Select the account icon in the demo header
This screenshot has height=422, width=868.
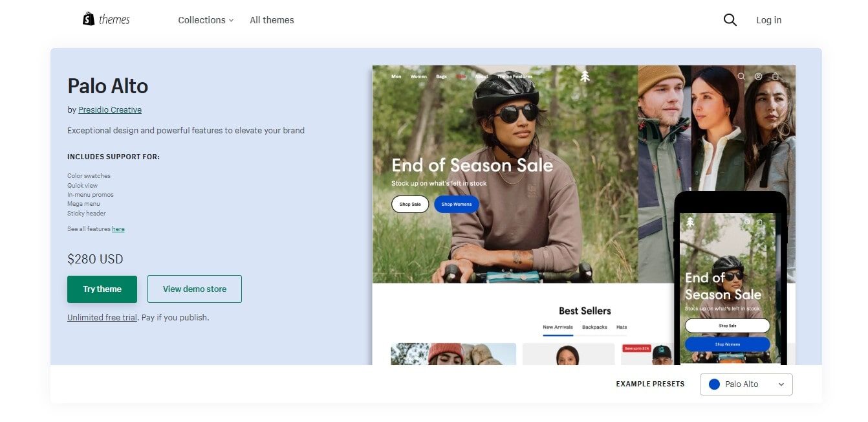[757, 76]
